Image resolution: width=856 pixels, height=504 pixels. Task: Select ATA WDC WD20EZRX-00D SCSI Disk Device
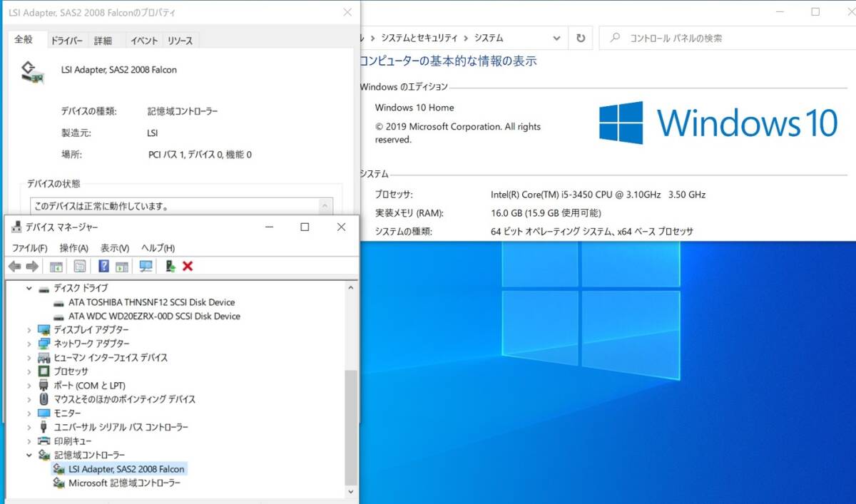coord(154,316)
